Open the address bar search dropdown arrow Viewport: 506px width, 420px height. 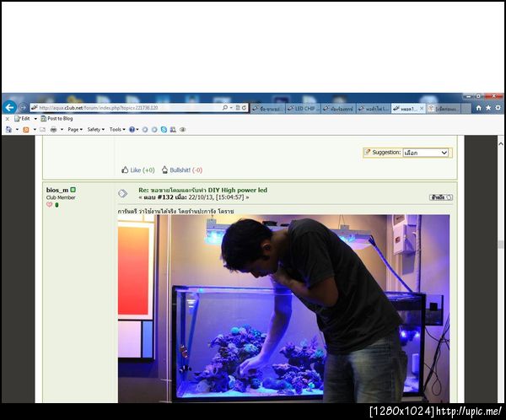tap(231, 108)
